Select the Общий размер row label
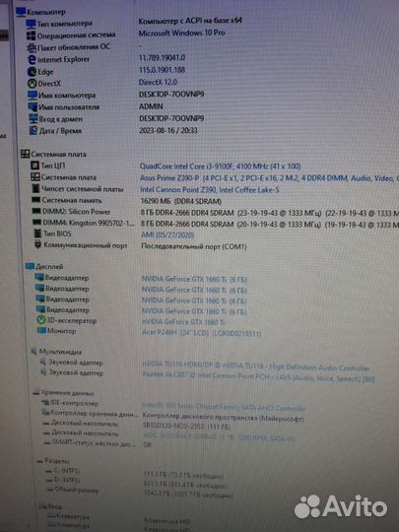This screenshot has height=532, width=399. pyautogui.click(x=77, y=490)
